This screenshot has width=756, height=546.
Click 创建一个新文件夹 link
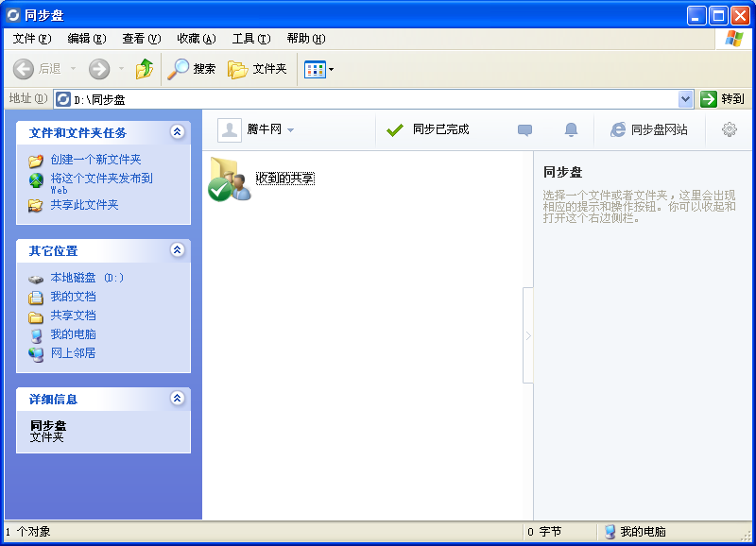[x=95, y=160]
